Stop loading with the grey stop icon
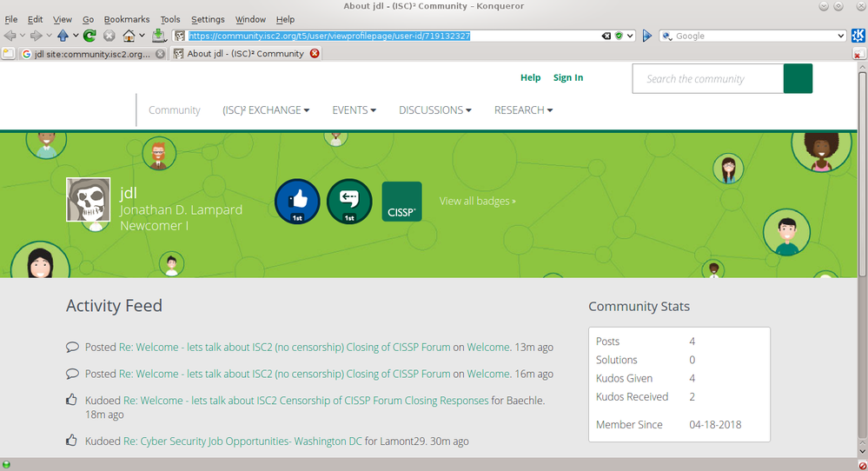The height and width of the screenshot is (471, 868). (x=109, y=36)
